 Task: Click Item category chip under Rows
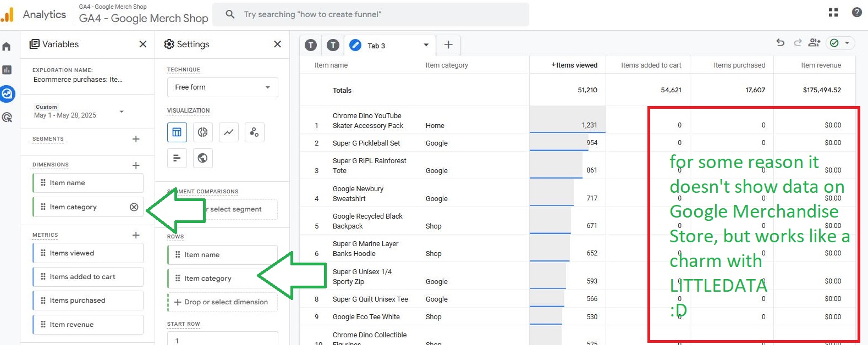tap(222, 279)
